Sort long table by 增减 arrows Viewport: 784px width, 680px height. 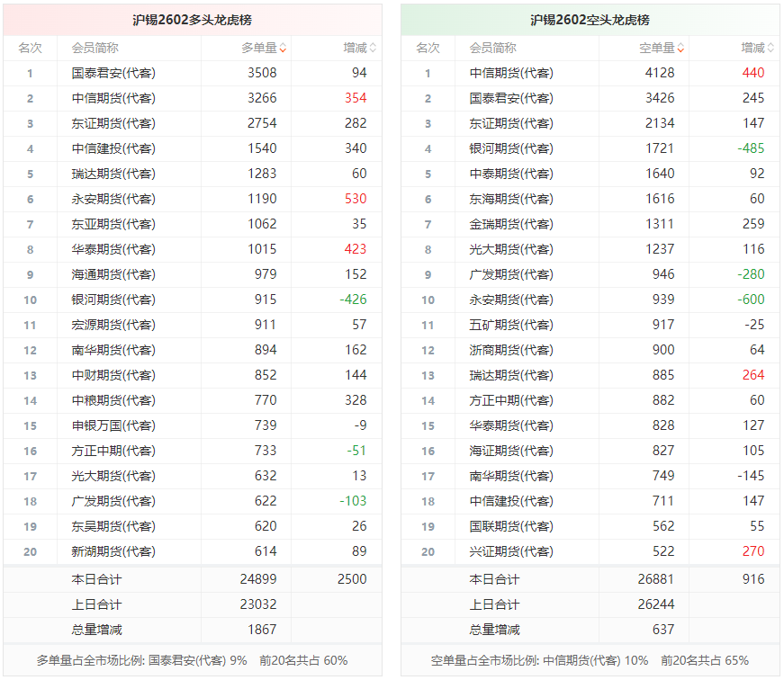pyautogui.click(x=373, y=48)
